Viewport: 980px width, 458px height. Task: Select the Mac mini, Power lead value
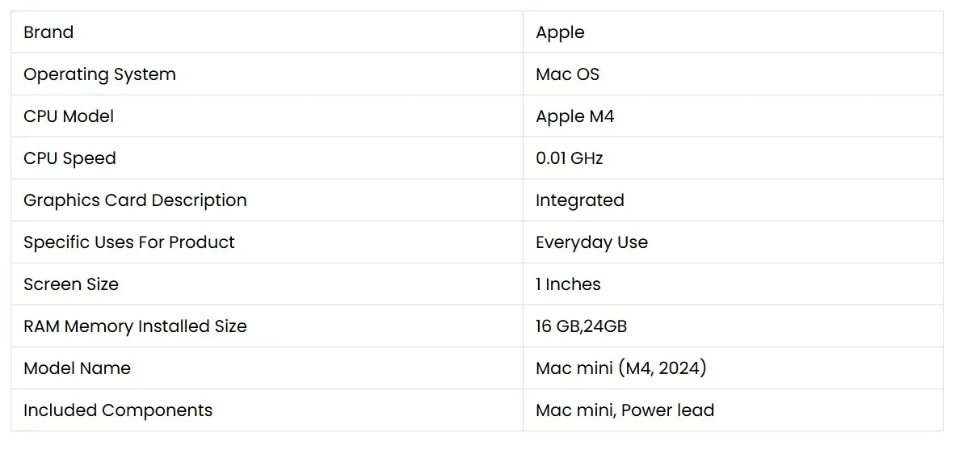point(625,410)
